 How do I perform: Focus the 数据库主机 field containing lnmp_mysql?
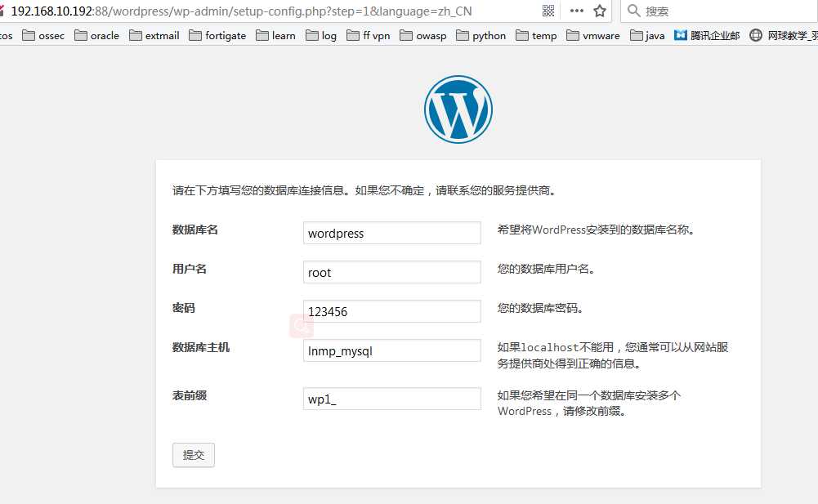[391, 350]
